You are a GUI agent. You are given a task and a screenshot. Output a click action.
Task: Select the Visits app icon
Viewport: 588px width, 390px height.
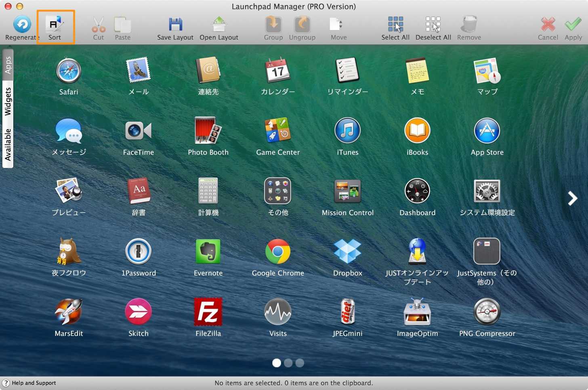(x=278, y=312)
